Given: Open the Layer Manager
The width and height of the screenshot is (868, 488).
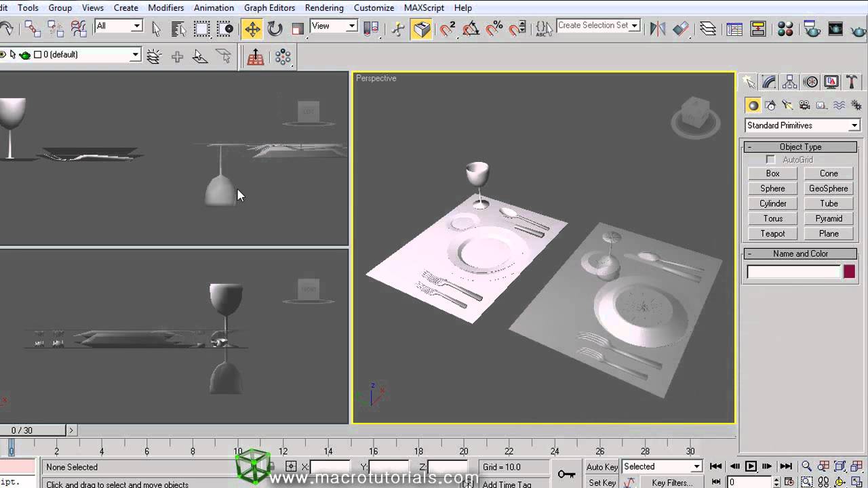Looking at the screenshot, I should [708, 28].
